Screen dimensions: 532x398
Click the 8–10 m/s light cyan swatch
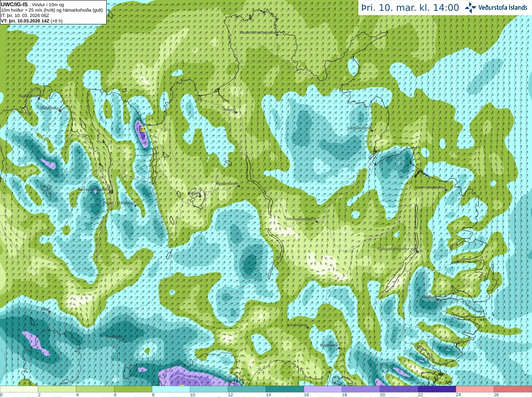pyautogui.click(x=171, y=389)
